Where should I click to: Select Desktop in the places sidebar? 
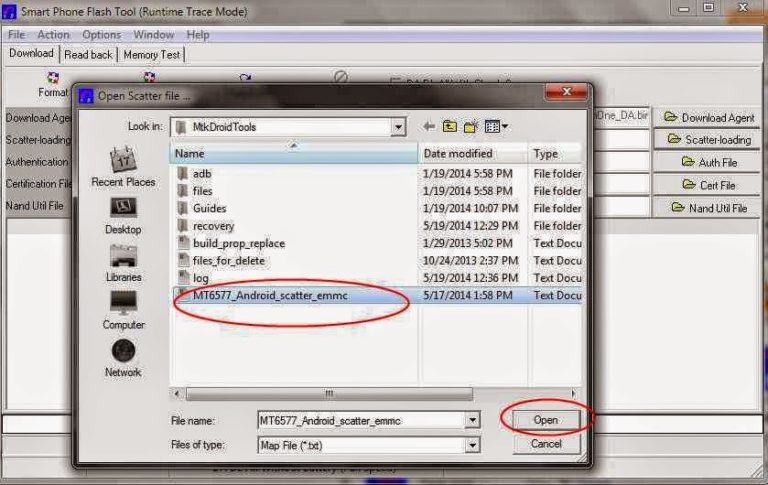click(123, 216)
